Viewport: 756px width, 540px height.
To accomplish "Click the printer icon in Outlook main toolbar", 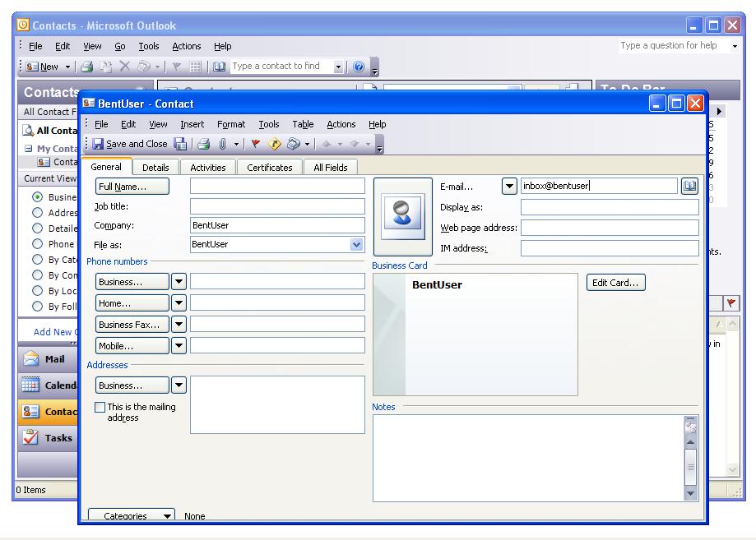I will tap(86, 67).
